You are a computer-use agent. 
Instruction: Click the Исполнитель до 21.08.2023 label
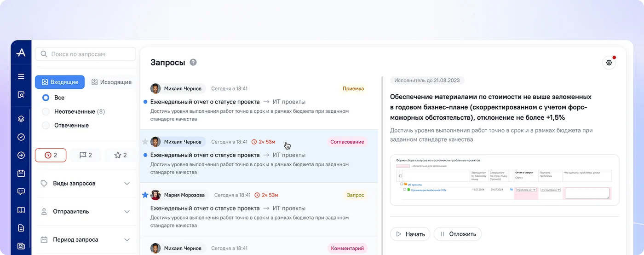click(x=427, y=80)
